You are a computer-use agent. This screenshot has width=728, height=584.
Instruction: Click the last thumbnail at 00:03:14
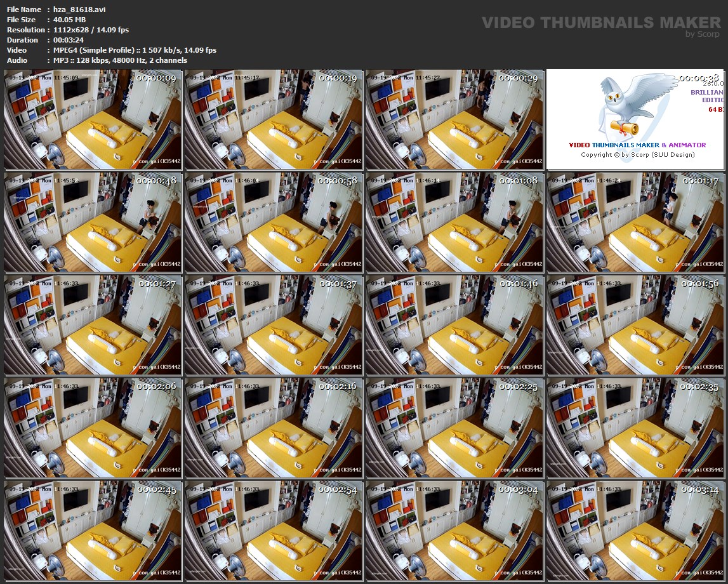click(x=635, y=531)
